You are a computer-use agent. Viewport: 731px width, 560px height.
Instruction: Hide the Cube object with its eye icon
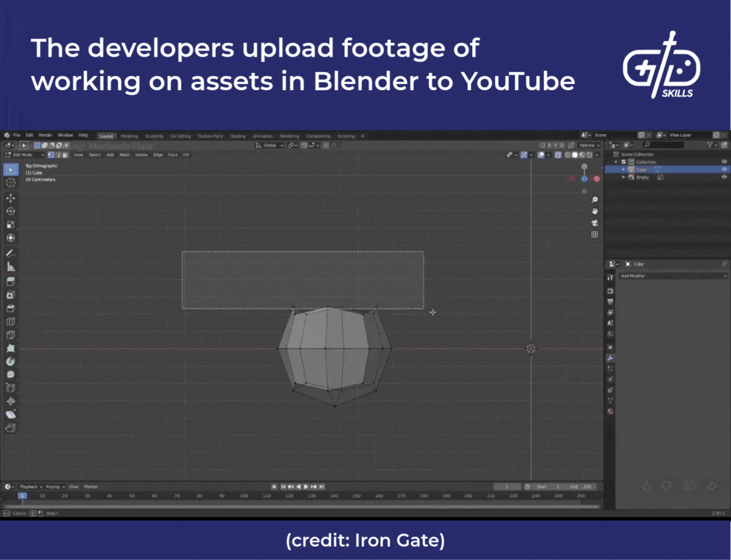tap(724, 169)
